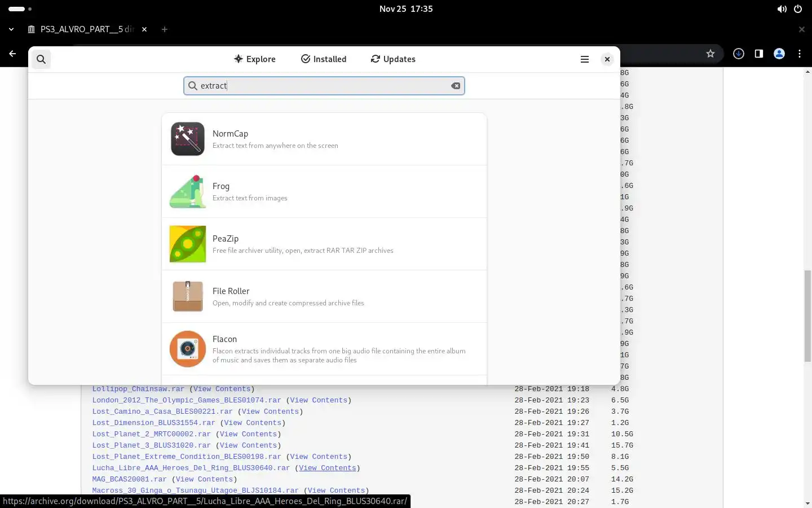
Task: Expand the tab search dropdown
Action: 11,29
